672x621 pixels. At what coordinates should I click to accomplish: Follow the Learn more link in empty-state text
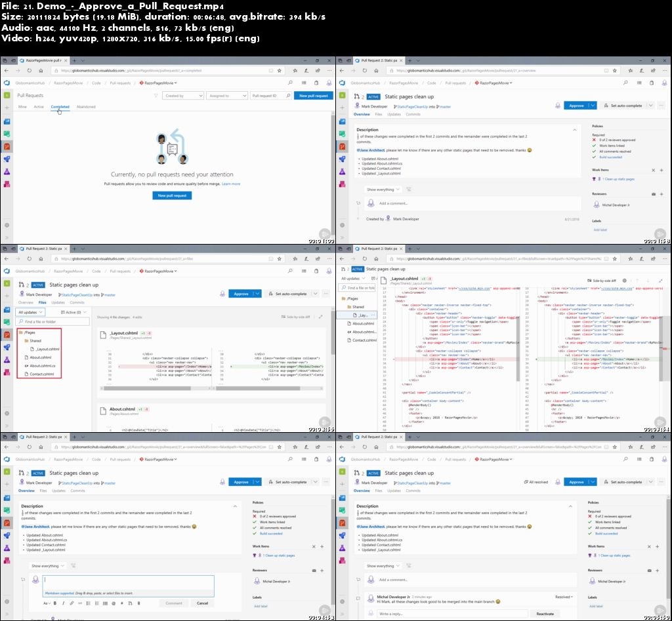231,184
